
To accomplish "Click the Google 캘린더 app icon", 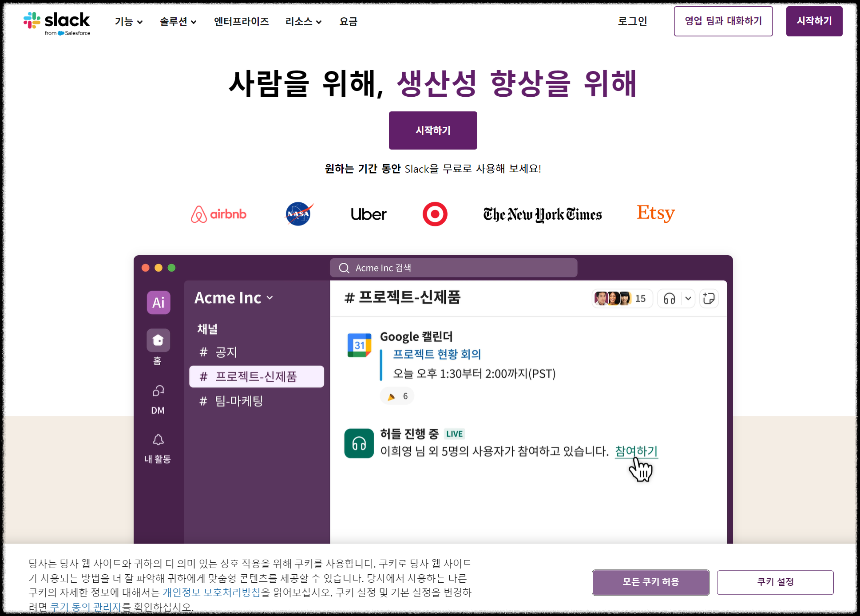I will click(360, 346).
